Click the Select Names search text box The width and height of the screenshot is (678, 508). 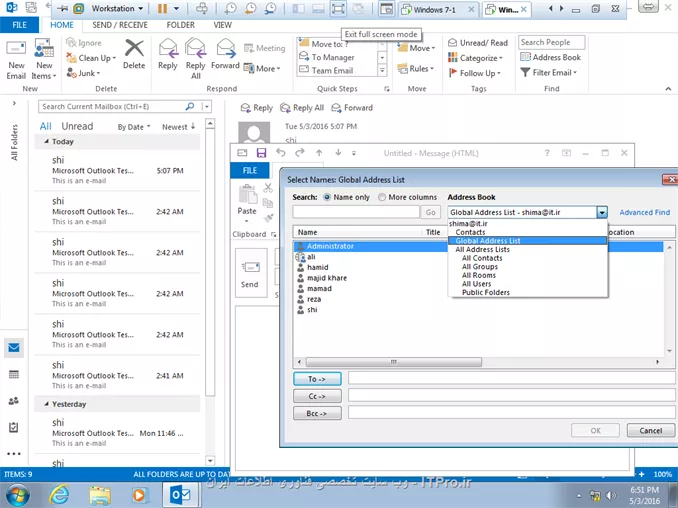[x=356, y=212]
